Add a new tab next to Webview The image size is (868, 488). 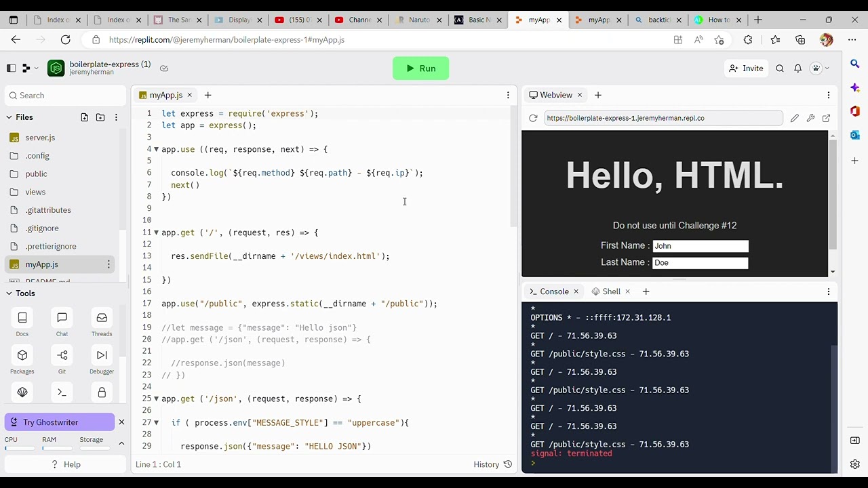click(597, 95)
